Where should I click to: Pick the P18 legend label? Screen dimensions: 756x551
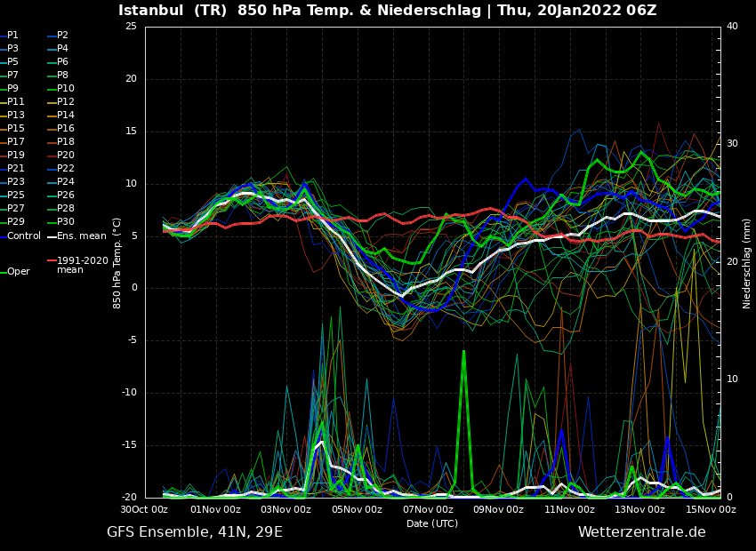coord(61,141)
